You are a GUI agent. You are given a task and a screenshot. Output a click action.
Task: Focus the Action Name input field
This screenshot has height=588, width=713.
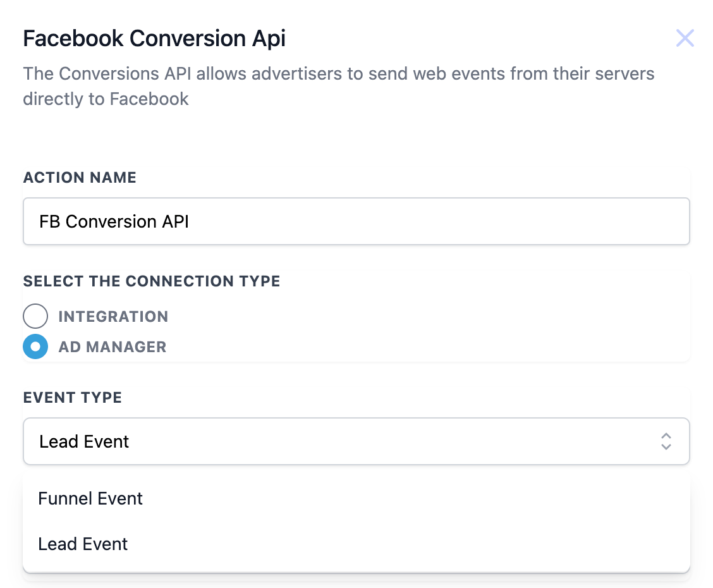tap(356, 221)
